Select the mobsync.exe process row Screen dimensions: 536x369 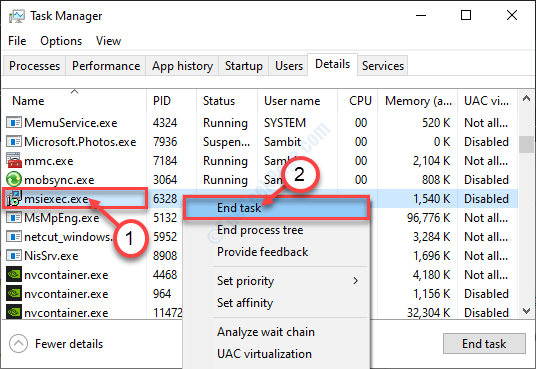[260, 180]
